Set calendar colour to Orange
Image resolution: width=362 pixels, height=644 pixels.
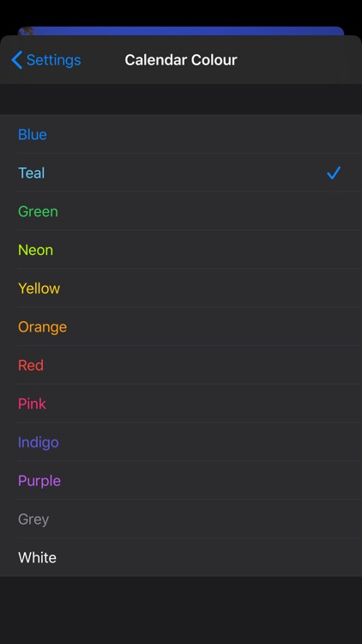point(181,326)
